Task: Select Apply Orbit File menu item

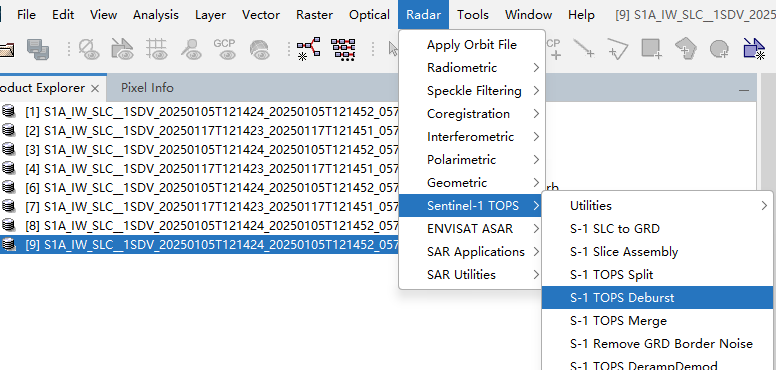Action: pyautogui.click(x=472, y=45)
